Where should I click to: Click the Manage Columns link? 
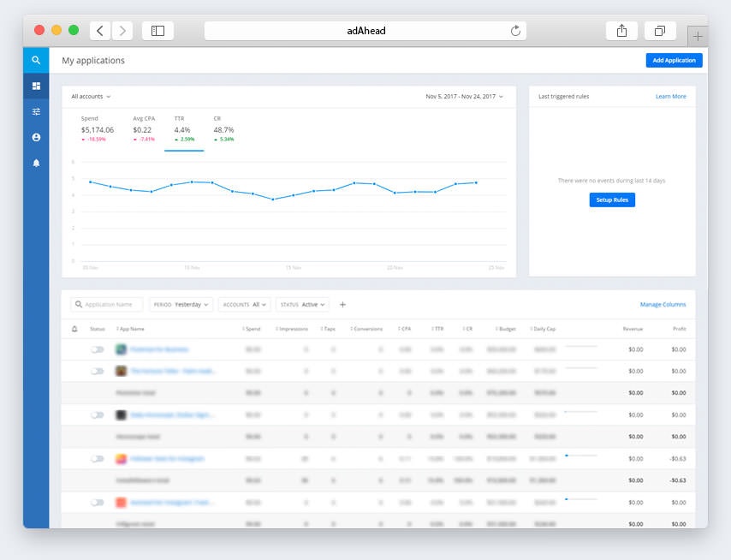(663, 304)
